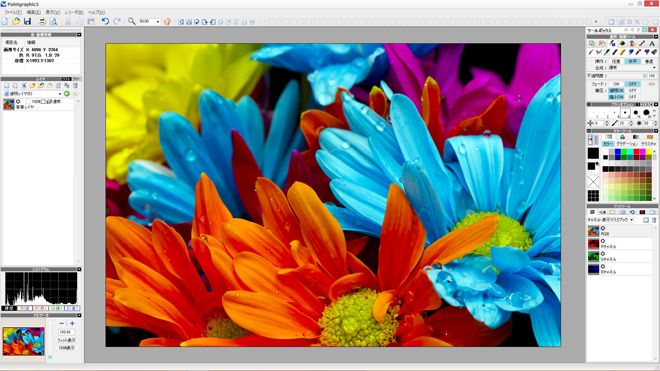The height and width of the screenshot is (371, 660).
Task: Open the blend mode dropdown in the toolbox
Action: click(x=654, y=68)
